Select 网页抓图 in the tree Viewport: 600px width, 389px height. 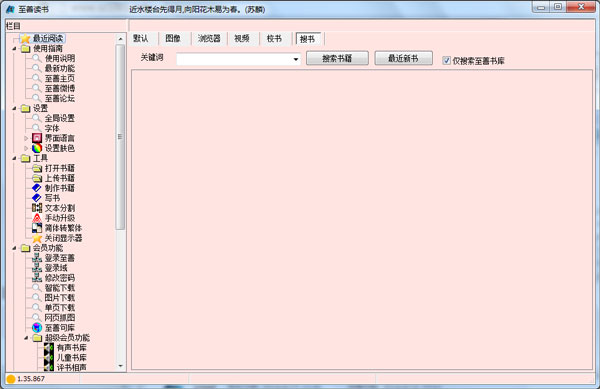pyautogui.click(x=60, y=317)
